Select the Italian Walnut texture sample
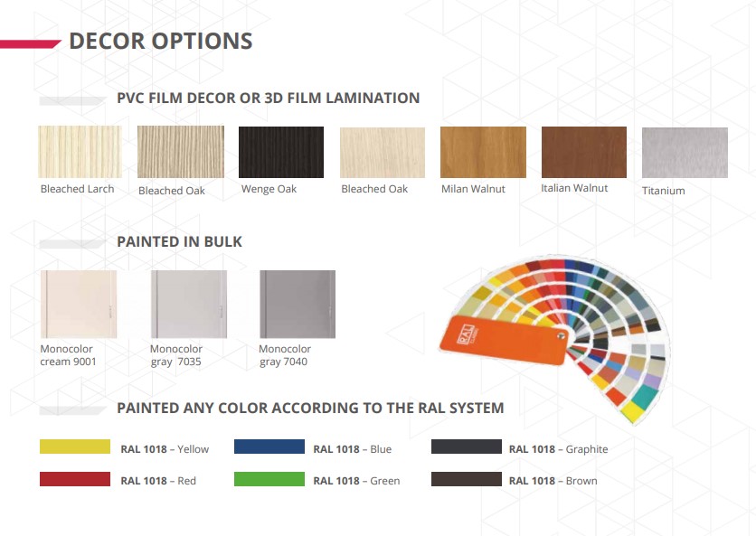 (584, 153)
